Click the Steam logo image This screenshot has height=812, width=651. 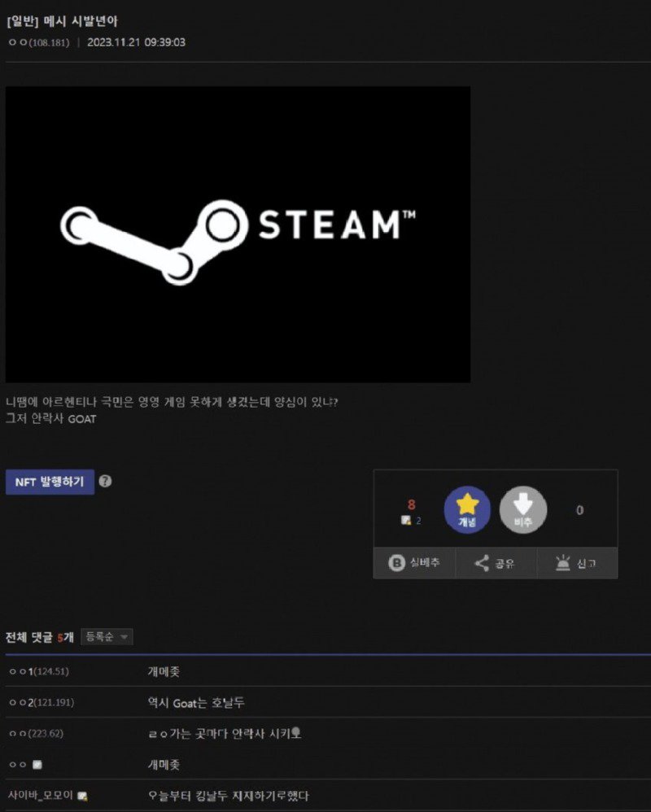tap(238, 234)
